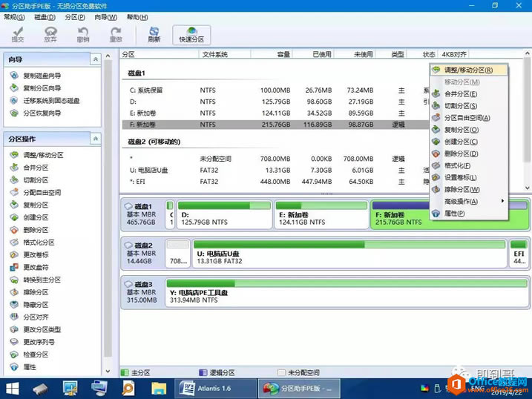Open the 磁盘(D) menu
Image resolution: width=532 pixels, height=399 pixels.
(45, 17)
